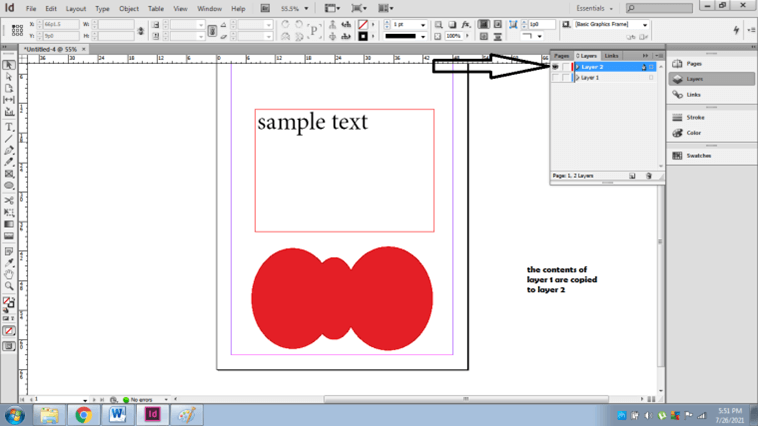Open Chrome from the Windows taskbar
This screenshot has height=426, width=758.
coord(83,414)
